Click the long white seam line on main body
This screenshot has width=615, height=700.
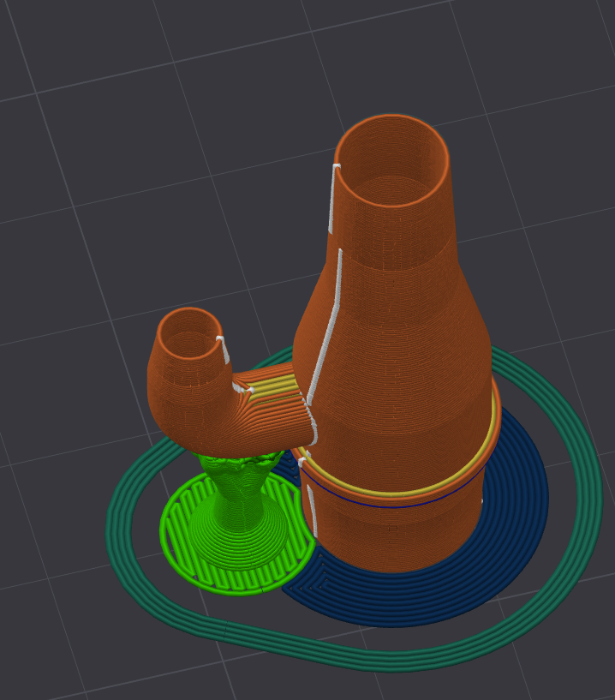tap(329, 326)
